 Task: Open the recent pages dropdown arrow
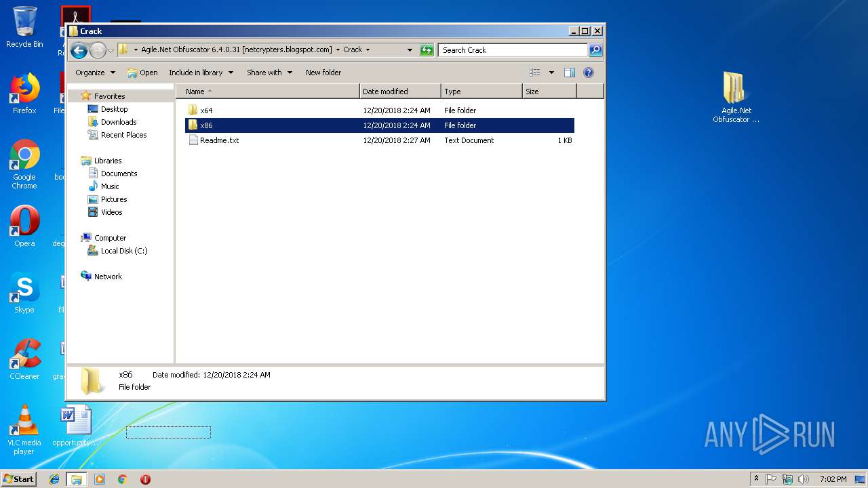click(x=111, y=51)
